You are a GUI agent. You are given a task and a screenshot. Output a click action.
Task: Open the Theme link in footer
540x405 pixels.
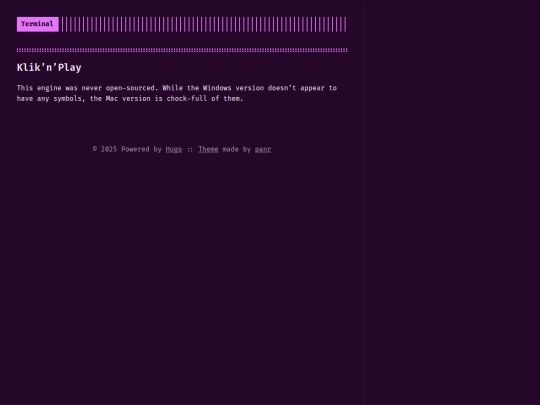pyautogui.click(x=208, y=149)
